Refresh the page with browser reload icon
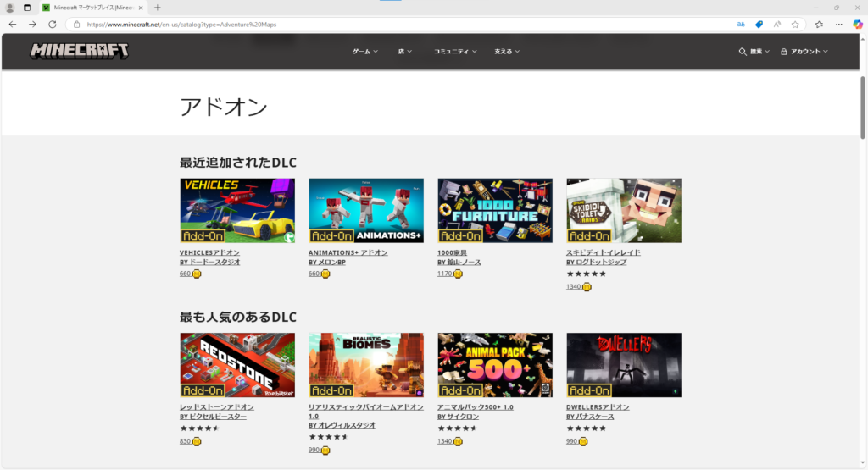 pos(53,25)
